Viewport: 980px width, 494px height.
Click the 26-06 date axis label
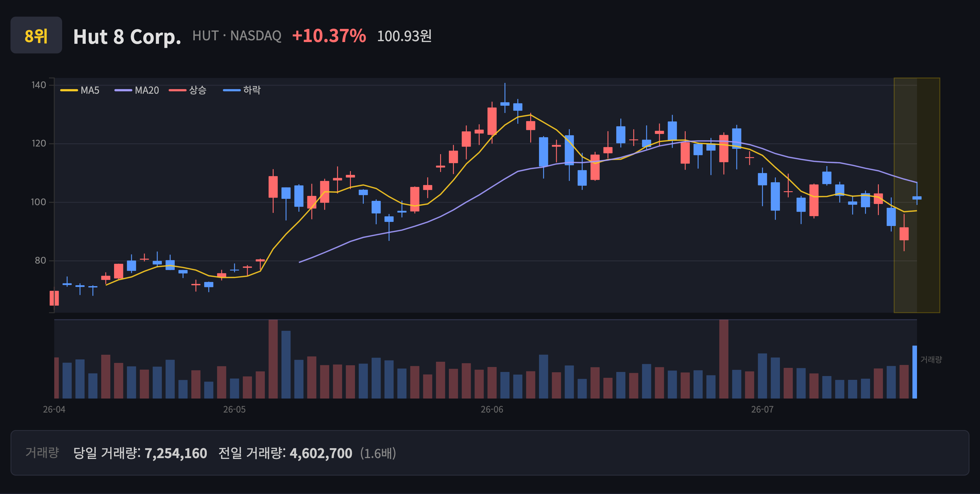click(492, 409)
